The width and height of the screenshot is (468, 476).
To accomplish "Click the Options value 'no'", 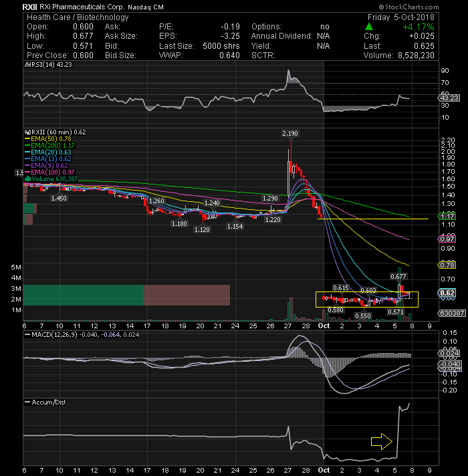I will (325, 27).
